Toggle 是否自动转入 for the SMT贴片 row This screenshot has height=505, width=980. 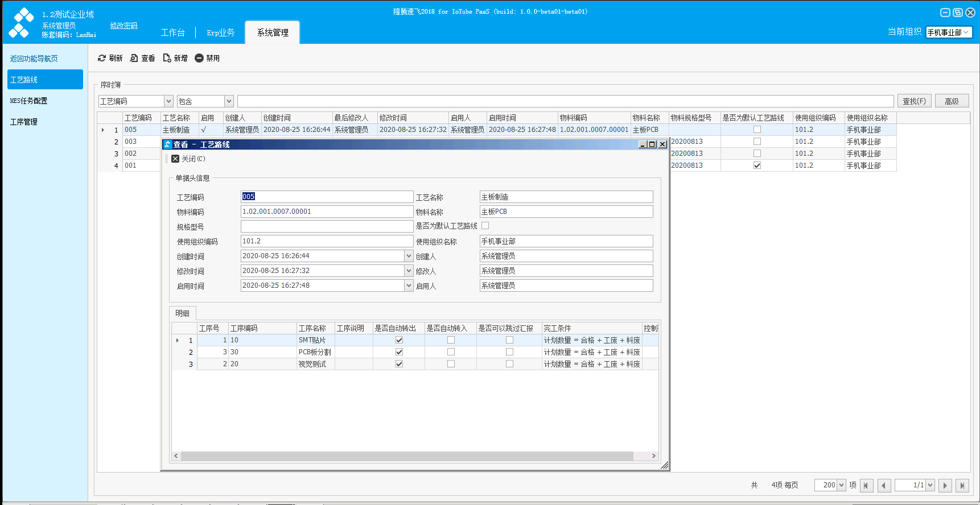click(x=451, y=340)
